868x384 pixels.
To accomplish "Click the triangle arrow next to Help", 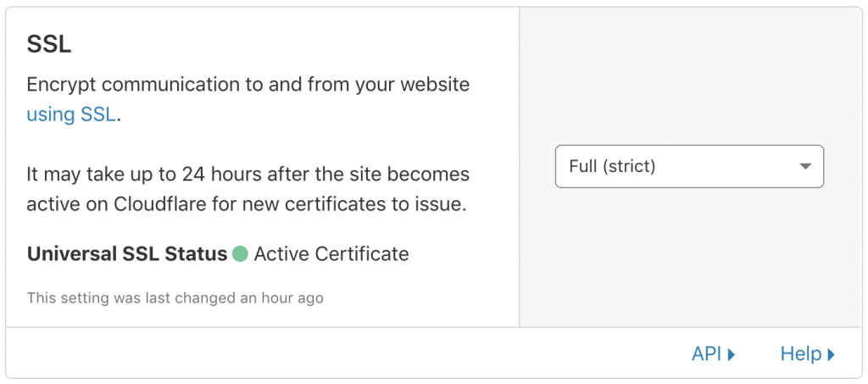I will 831,354.
